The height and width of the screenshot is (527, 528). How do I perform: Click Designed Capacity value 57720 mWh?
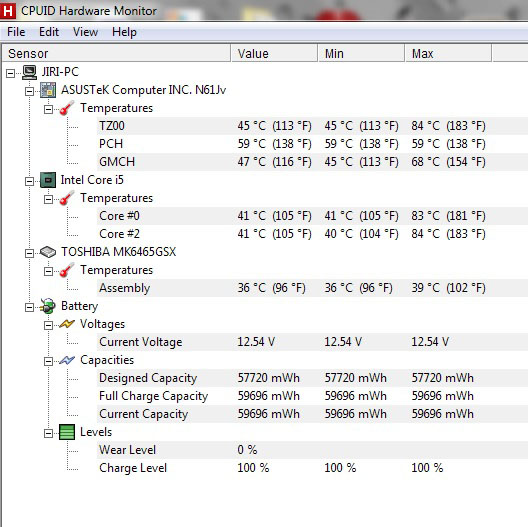(x=269, y=378)
